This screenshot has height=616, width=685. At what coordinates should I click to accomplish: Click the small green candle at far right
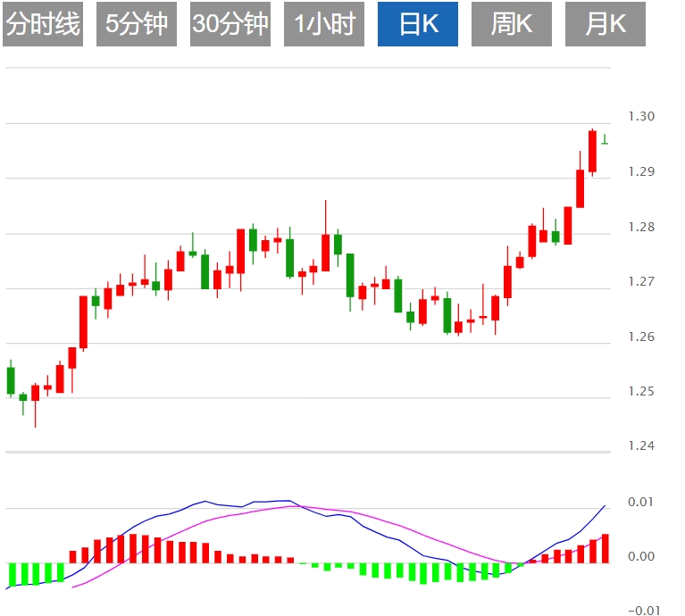click(x=605, y=140)
